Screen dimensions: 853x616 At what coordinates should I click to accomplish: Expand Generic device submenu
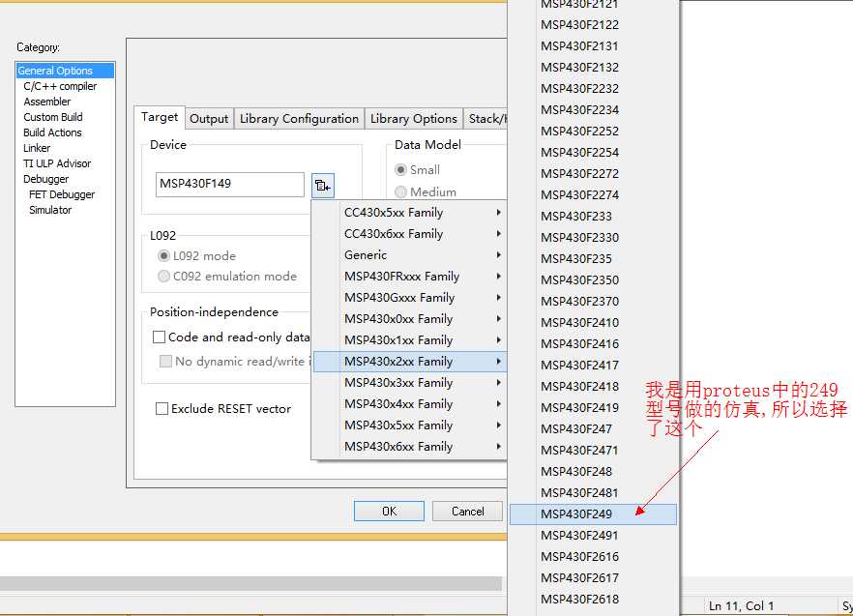click(410, 254)
